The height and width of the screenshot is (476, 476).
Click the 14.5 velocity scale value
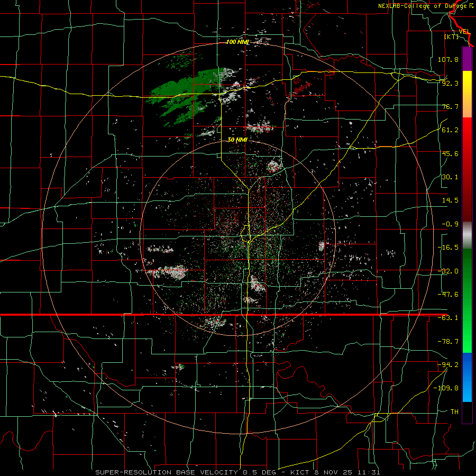click(450, 200)
